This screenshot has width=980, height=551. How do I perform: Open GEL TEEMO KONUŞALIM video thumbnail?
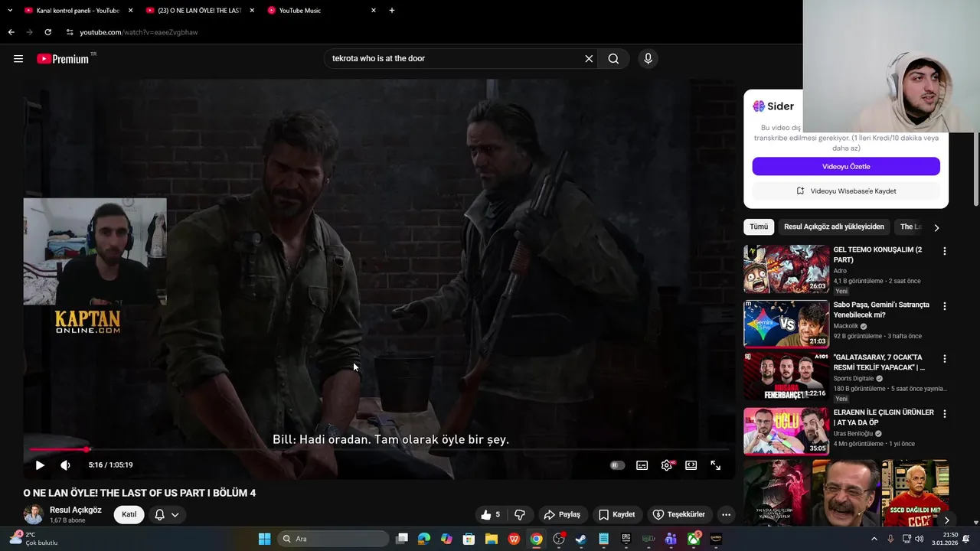(786, 269)
